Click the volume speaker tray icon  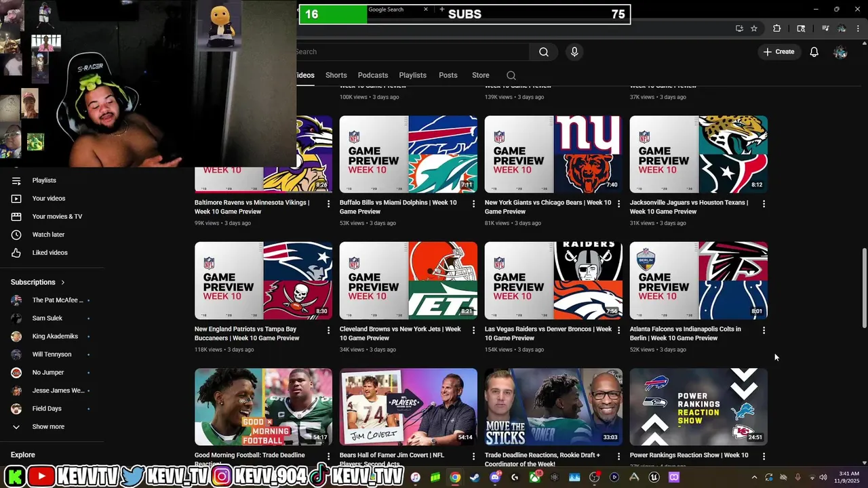tap(823, 477)
